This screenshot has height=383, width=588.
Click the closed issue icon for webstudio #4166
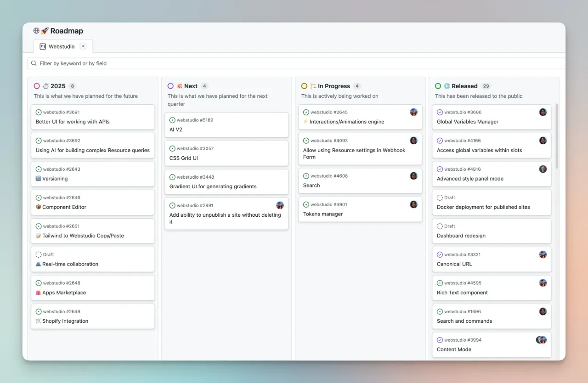click(x=440, y=141)
